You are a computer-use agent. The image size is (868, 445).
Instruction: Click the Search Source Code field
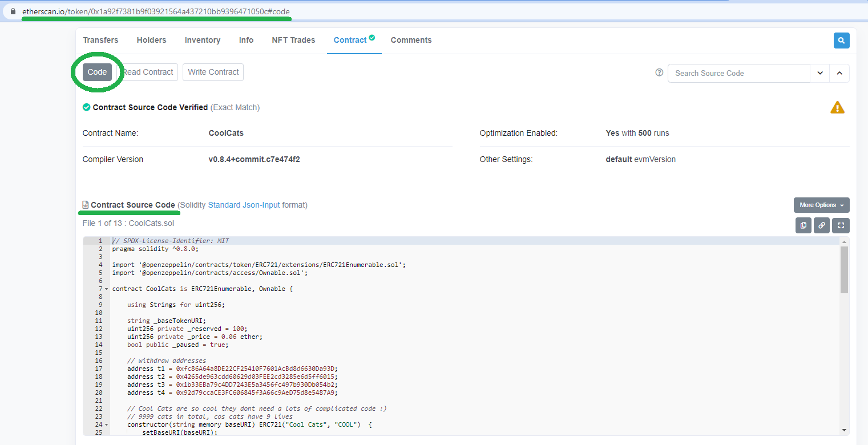click(x=738, y=73)
